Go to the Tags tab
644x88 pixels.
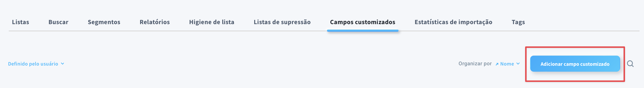pyautogui.click(x=518, y=22)
